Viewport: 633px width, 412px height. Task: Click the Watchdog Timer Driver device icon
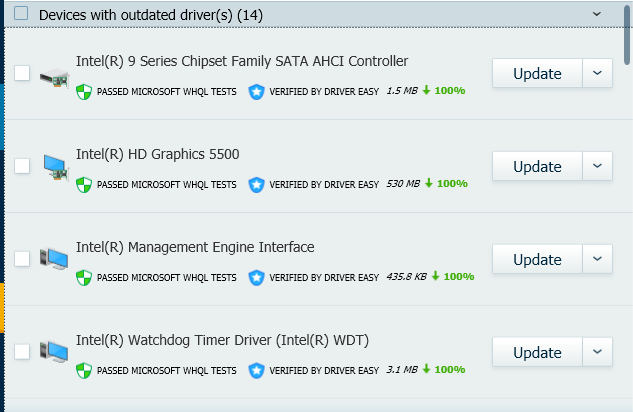pos(55,351)
